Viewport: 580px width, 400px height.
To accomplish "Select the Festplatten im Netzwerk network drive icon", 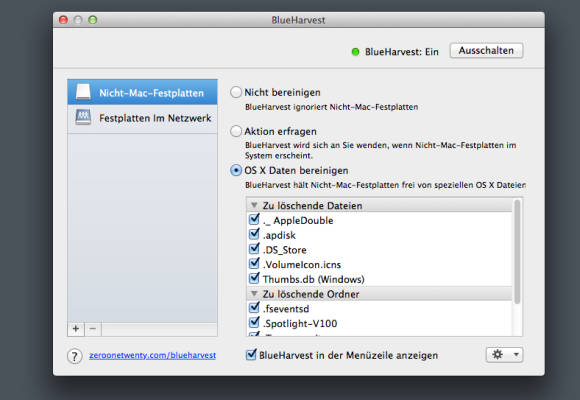I will 83,117.
